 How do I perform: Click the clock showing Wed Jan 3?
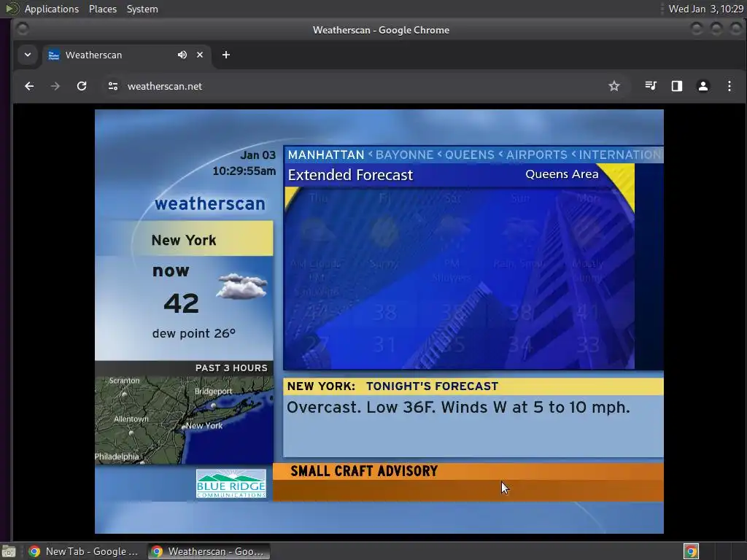(705, 9)
